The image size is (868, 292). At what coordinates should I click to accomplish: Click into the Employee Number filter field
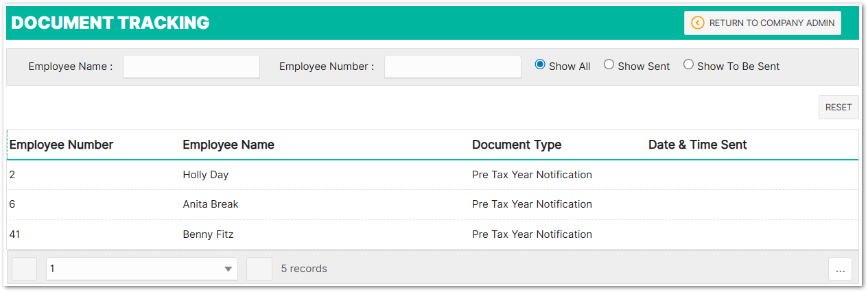point(453,66)
